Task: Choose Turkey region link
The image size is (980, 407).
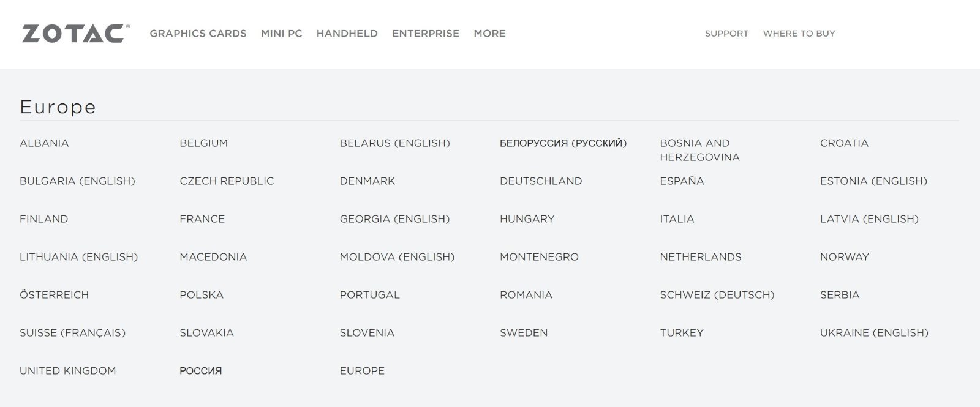Action: tap(681, 333)
